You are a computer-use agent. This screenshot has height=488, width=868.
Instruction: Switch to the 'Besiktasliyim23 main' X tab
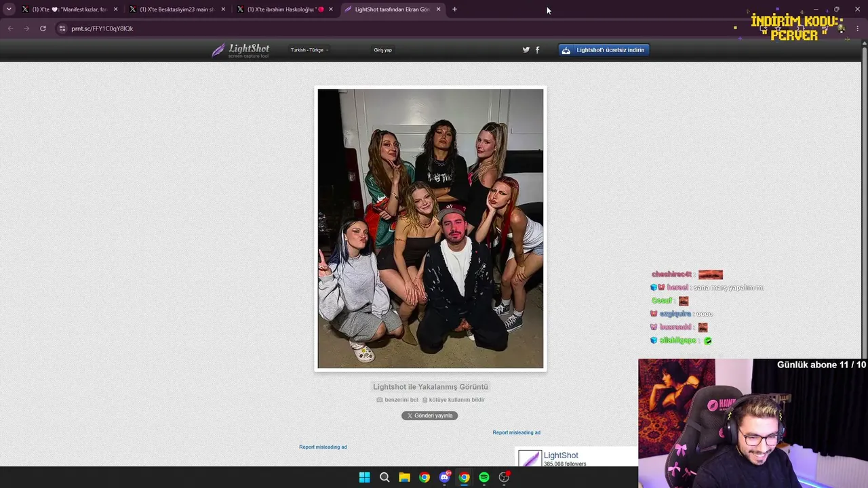click(x=177, y=9)
